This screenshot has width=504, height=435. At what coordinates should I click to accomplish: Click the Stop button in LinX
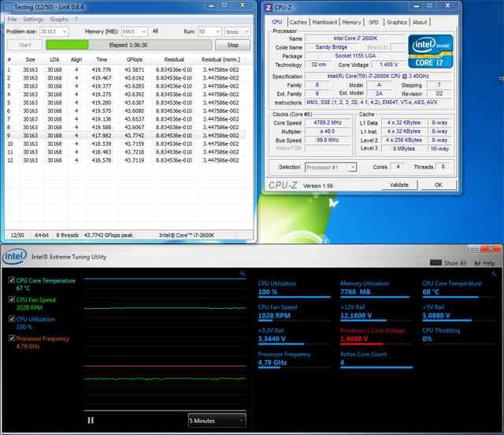233,45
